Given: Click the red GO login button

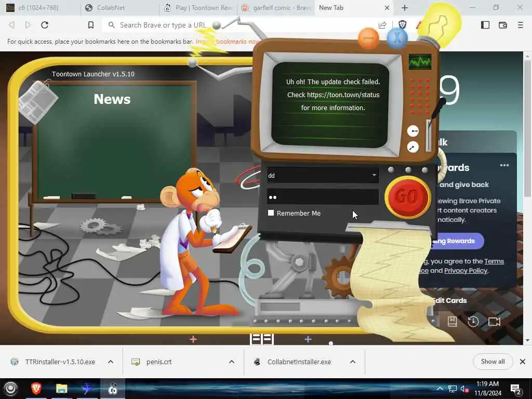Looking at the screenshot, I should 408,196.
